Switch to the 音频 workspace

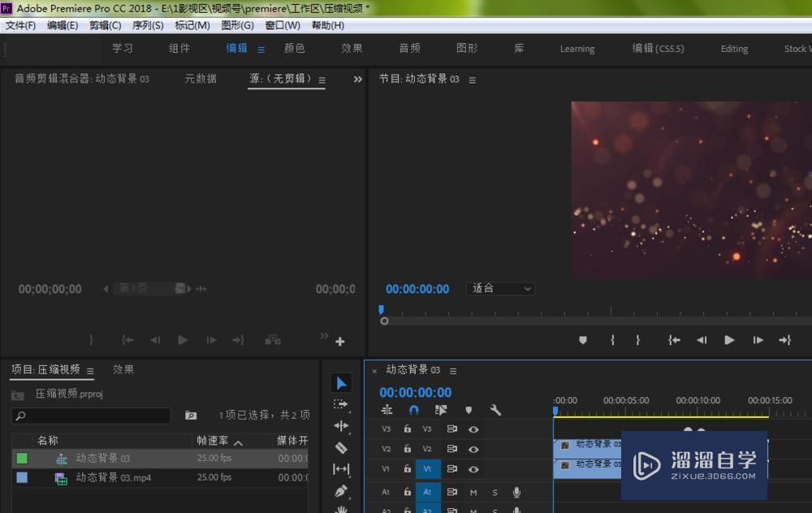pos(409,48)
